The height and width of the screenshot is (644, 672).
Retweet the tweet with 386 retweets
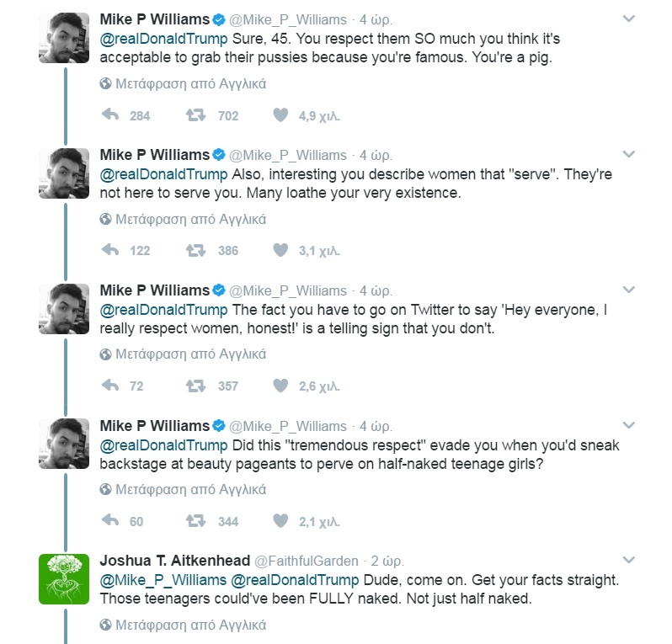(x=195, y=250)
